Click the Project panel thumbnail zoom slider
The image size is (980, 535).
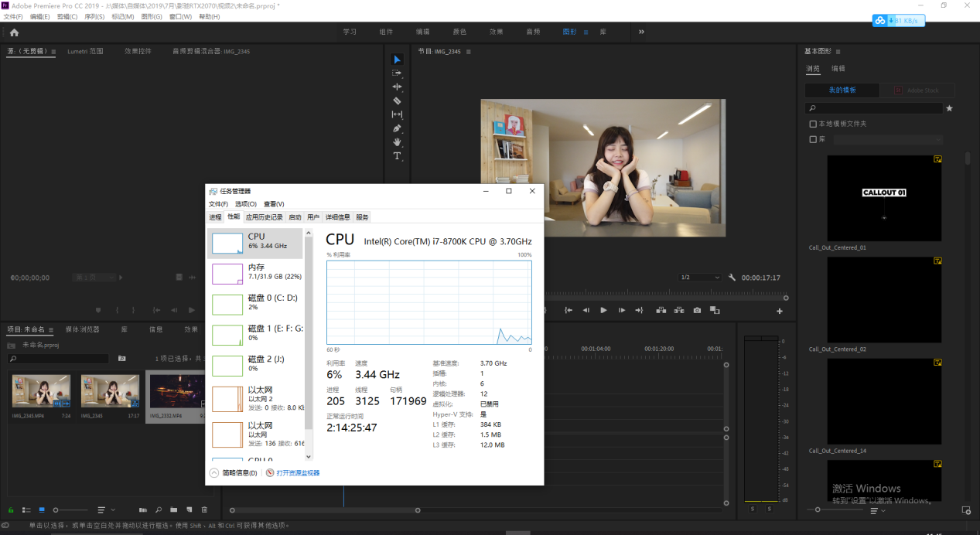coord(70,510)
